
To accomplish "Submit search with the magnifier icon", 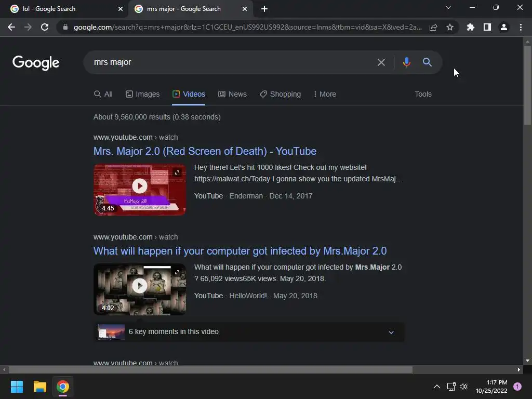I will pos(427,62).
